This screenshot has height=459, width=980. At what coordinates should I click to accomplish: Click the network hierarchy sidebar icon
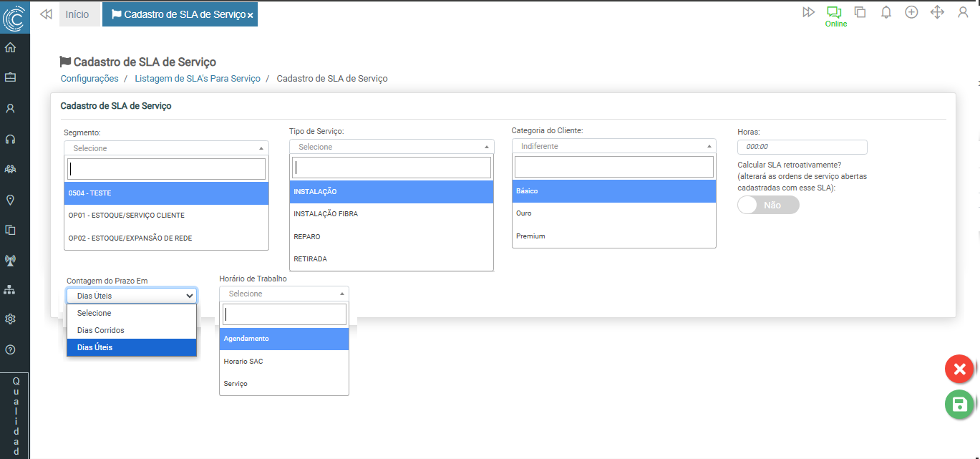(10, 289)
